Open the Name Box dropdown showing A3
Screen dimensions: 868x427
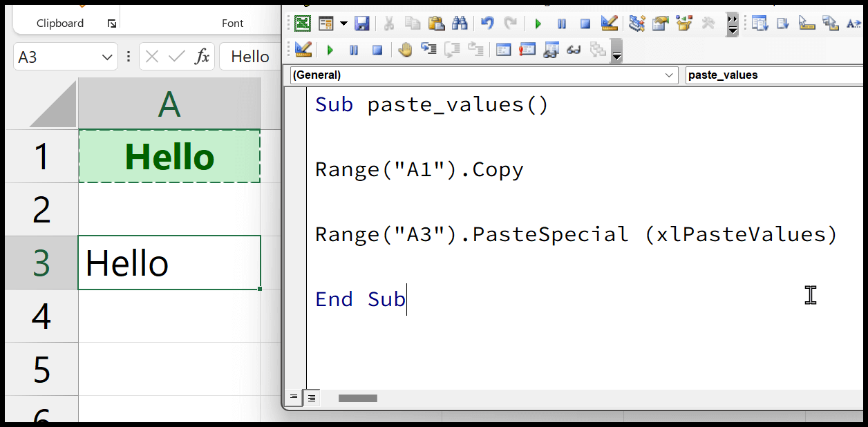[107, 57]
